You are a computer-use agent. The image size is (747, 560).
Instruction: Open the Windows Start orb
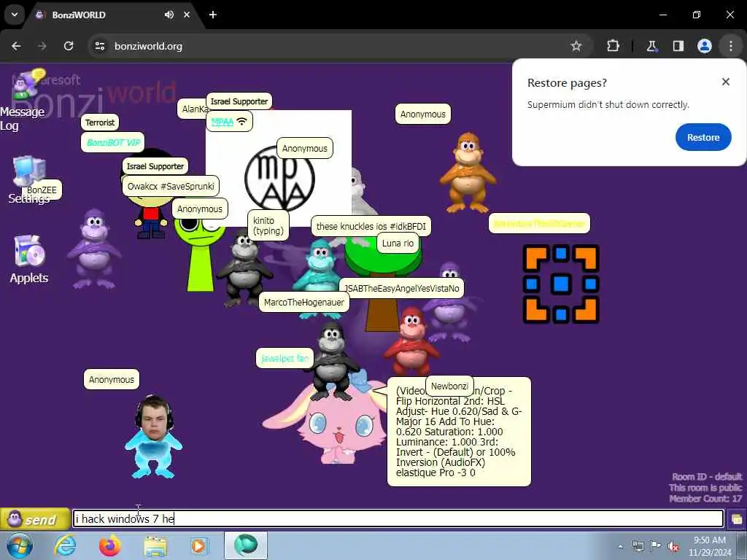(x=19, y=545)
